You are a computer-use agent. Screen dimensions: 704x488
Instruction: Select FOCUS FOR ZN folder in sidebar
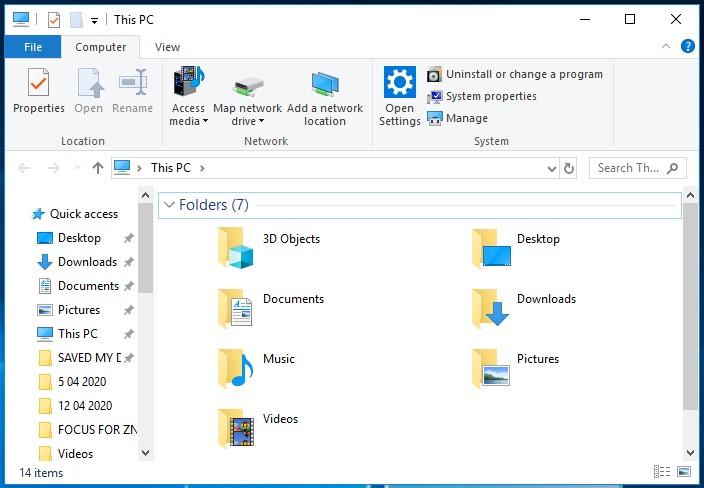pyautogui.click(x=88, y=430)
